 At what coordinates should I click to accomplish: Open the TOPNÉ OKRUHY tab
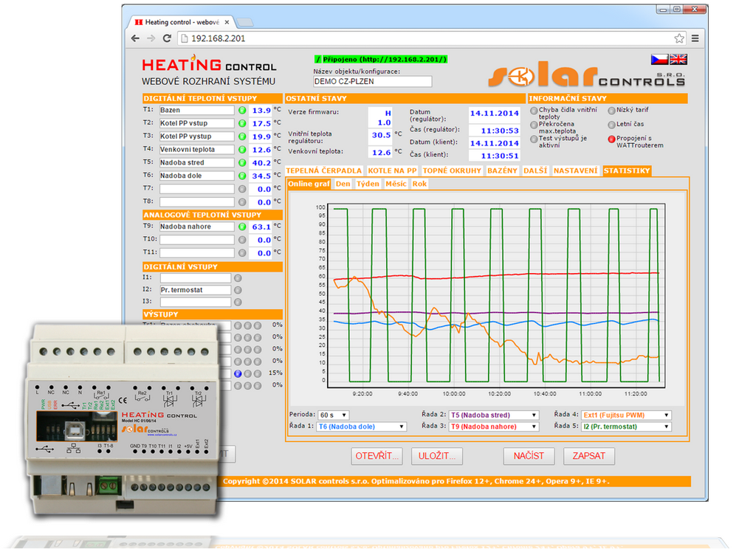pyautogui.click(x=453, y=170)
